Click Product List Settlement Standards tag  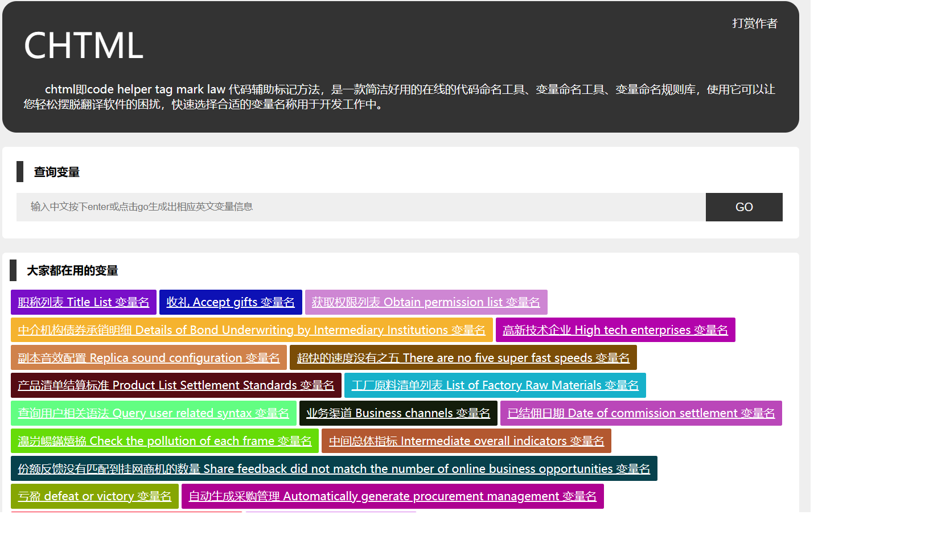coord(176,385)
